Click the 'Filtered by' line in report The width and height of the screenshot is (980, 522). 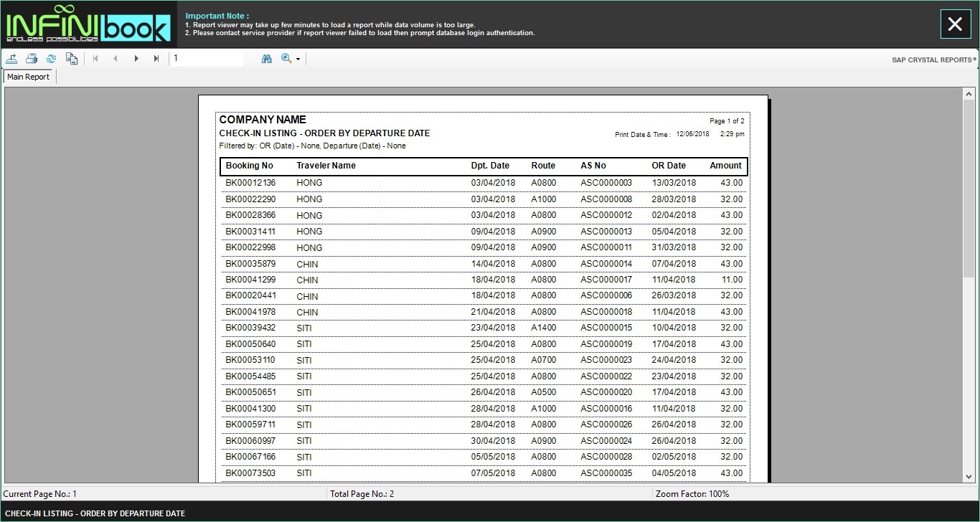pos(312,146)
